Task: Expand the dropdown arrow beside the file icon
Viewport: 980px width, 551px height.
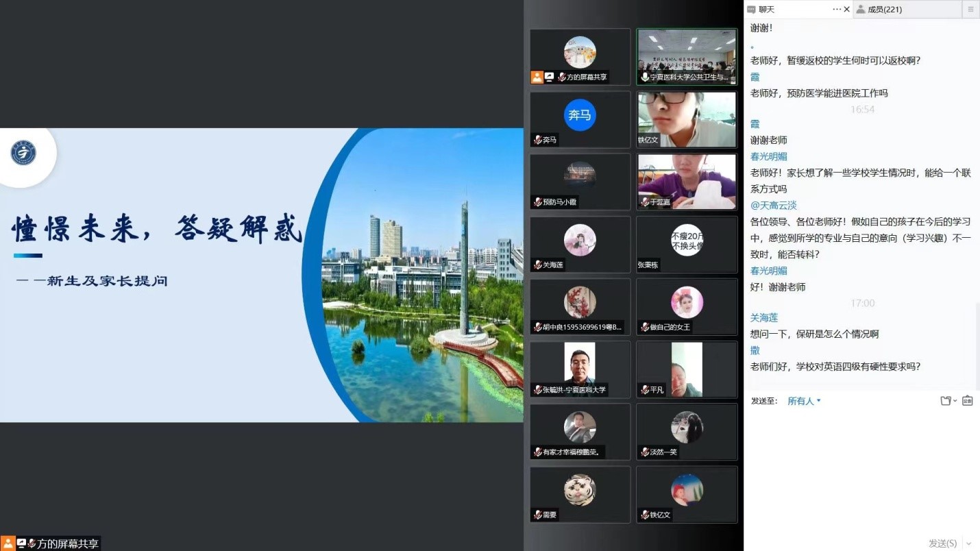Action: pyautogui.click(x=955, y=401)
